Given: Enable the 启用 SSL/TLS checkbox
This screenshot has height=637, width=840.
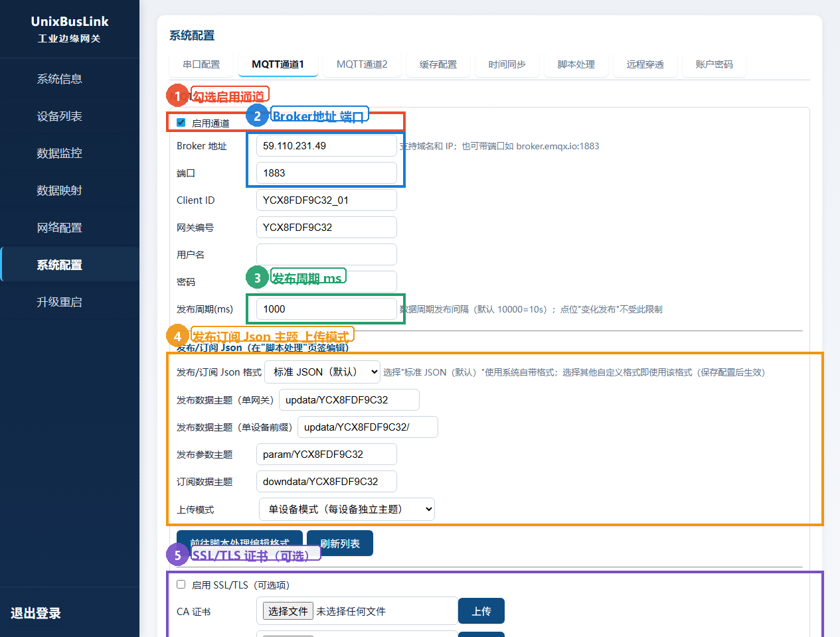Looking at the screenshot, I should tap(181, 585).
